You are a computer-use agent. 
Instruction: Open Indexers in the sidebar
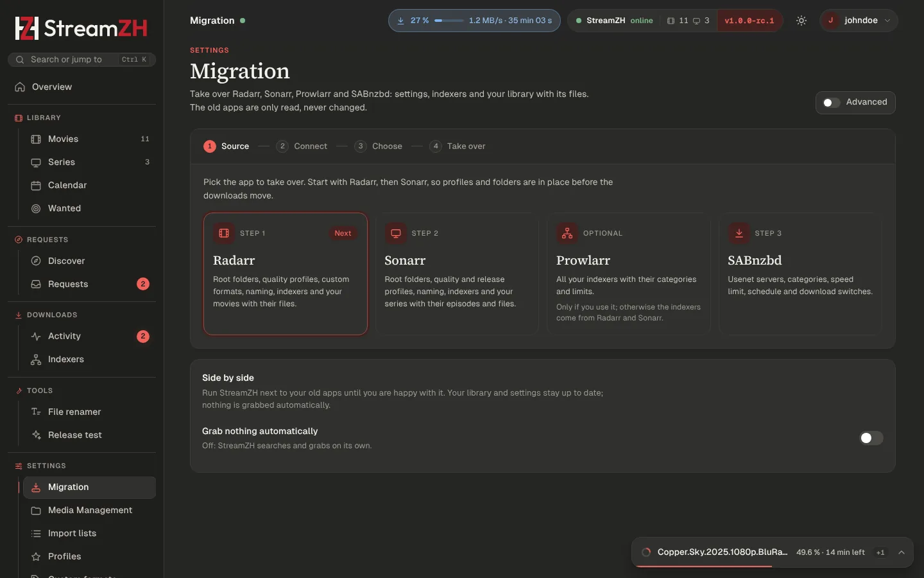89,359
